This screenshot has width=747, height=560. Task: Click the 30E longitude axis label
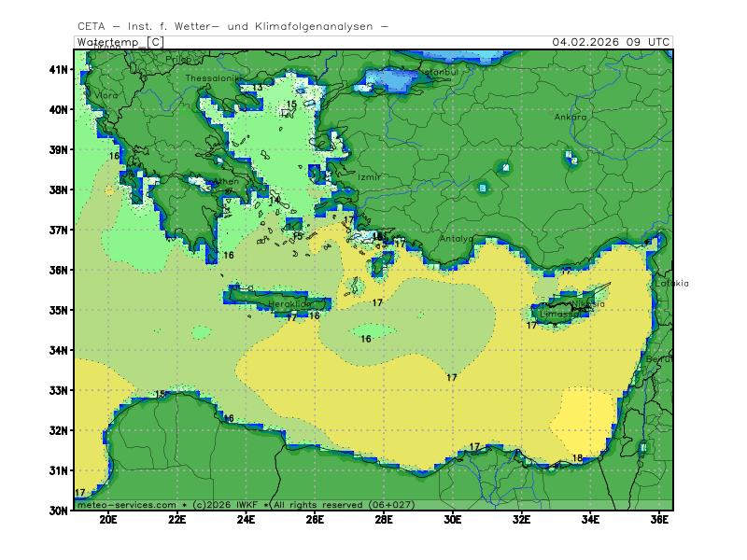coord(453,519)
